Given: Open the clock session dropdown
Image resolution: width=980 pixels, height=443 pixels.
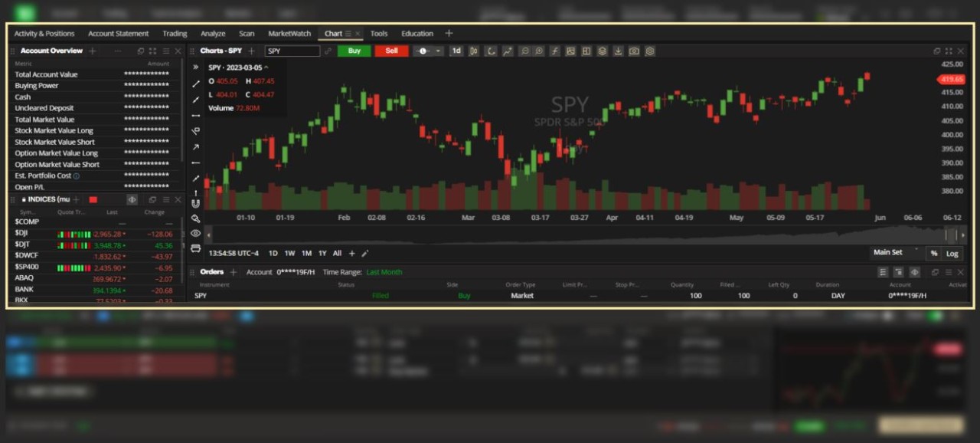Looking at the screenshot, I should (x=428, y=51).
